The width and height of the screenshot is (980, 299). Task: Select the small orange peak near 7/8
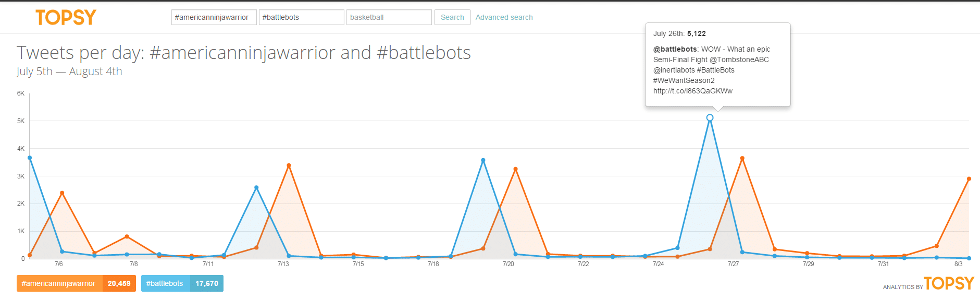[127, 237]
